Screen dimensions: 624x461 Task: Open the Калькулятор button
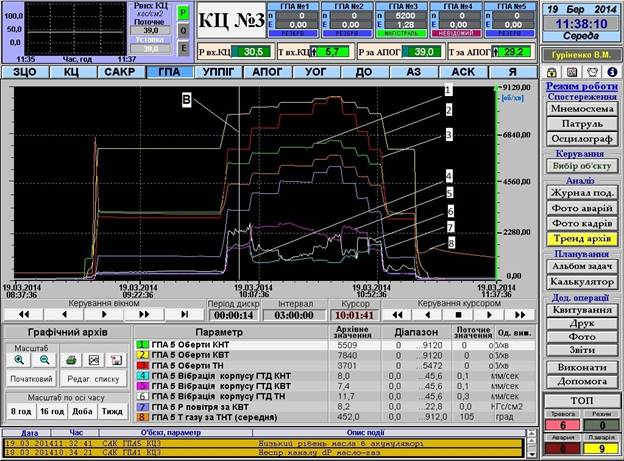click(582, 282)
